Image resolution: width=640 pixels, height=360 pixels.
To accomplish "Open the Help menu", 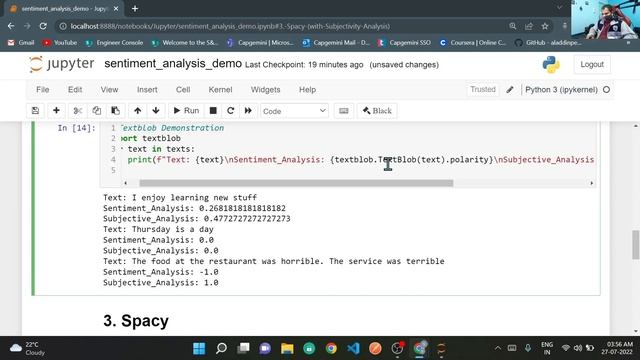I will (x=307, y=90).
